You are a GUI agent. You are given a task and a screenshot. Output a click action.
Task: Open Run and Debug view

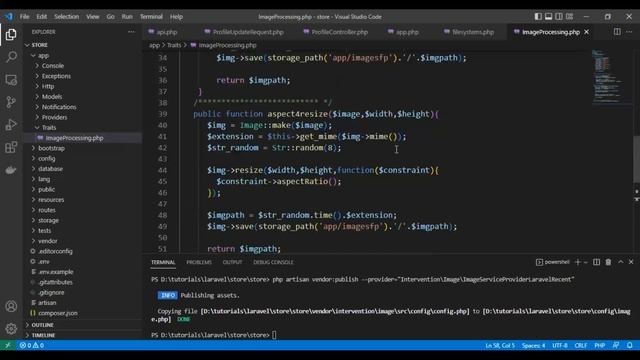point(11,124)
